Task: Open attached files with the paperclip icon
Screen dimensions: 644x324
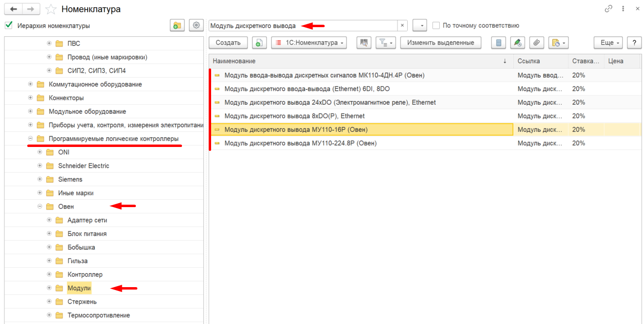Action: point(536,43)
